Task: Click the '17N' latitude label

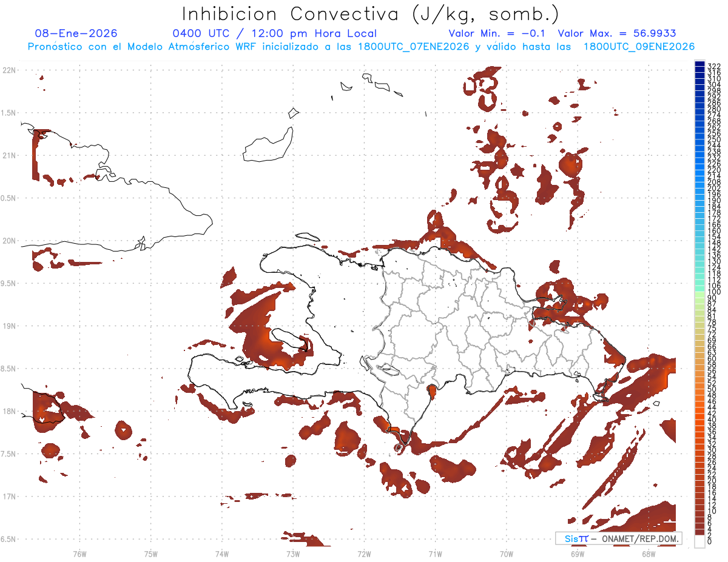Action: (9, 497)
